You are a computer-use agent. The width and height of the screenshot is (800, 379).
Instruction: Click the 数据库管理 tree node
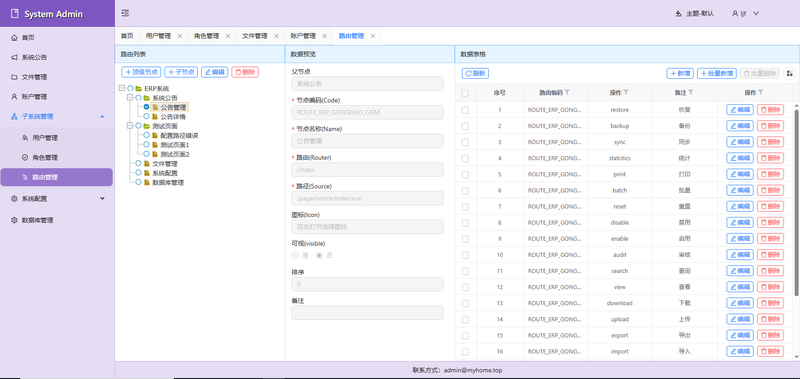pyautogui.click(x=168, y=183)
